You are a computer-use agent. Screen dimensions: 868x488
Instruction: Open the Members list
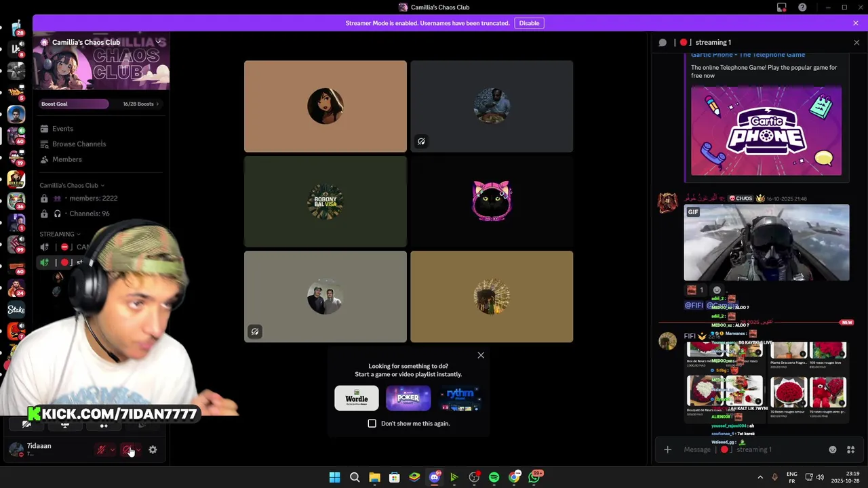[67, 159]
